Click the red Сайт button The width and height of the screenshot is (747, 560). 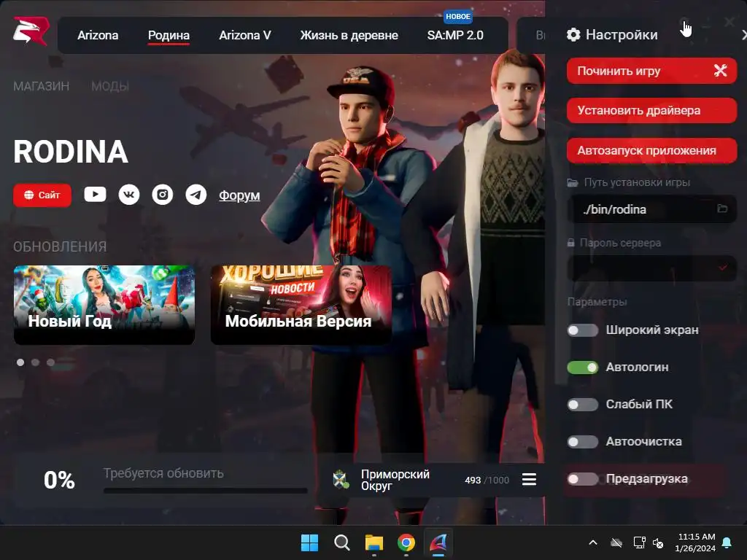(42, 195)
